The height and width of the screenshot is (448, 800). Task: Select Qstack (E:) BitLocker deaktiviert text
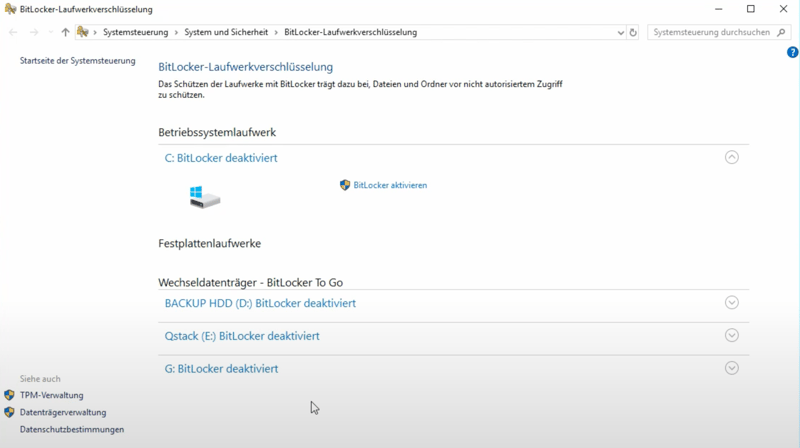click(x=242, y=336)
